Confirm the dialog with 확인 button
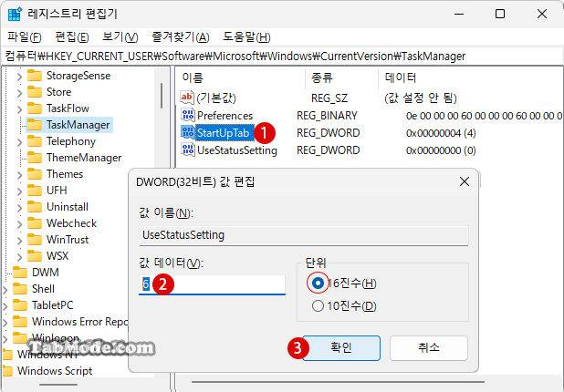The width and height of the screenshot is (564, 392). pos(341,348)
